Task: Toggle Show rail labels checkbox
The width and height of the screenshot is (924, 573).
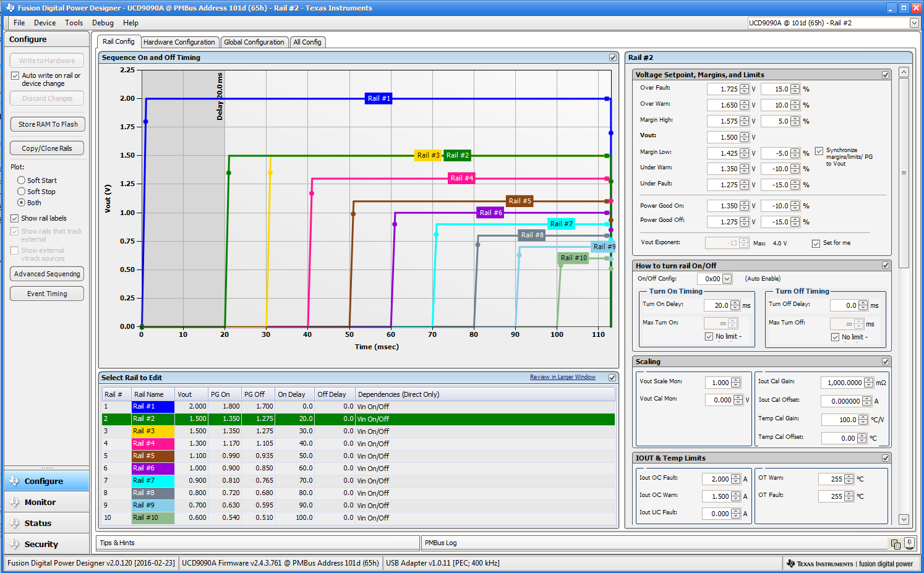Action: (x=15, y=218)
